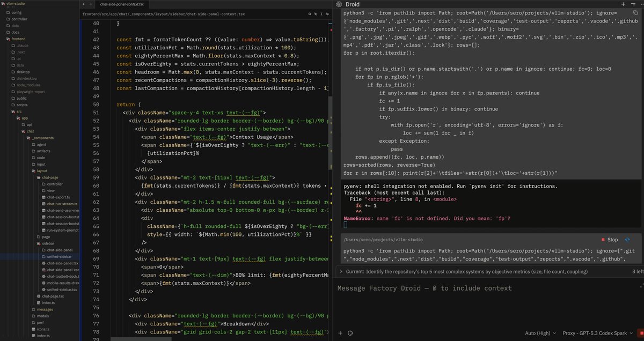The image size is (644, 341).
Task: Open the mobile-results-draw file
Action: pyautogui.click(x=60, y=283)
